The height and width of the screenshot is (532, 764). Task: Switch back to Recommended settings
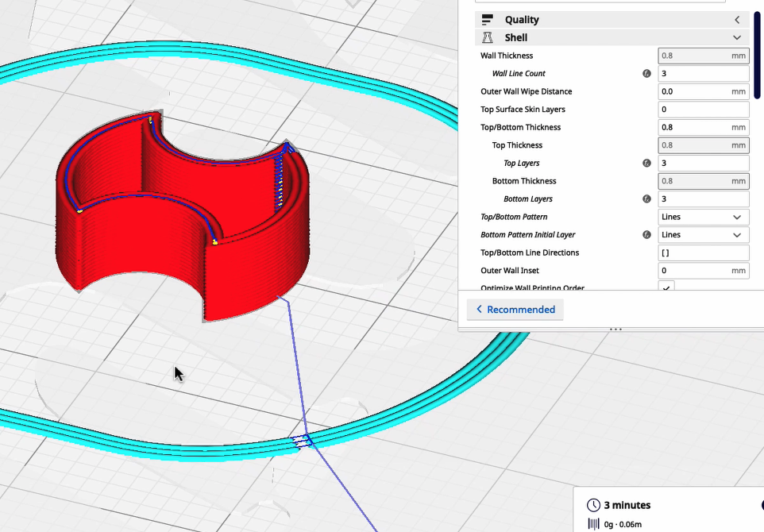(x=515, y=310)
